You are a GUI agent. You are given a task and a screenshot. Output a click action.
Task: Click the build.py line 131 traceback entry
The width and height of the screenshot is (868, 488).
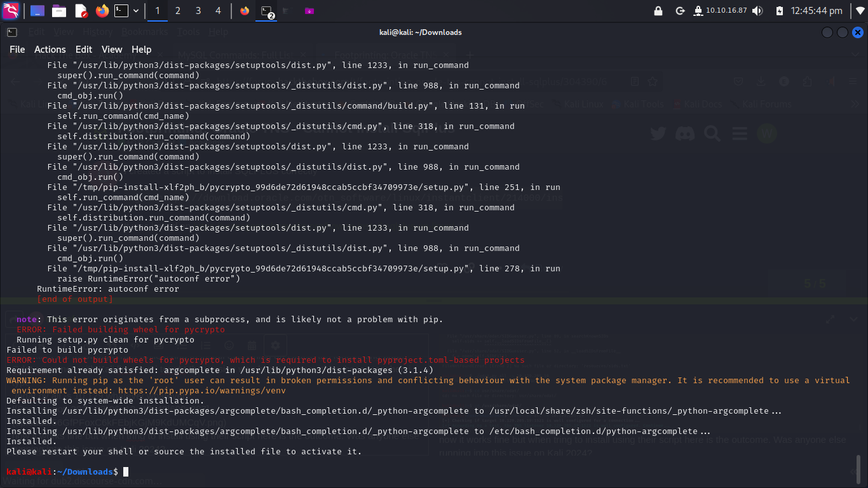[x=286, y=106]
